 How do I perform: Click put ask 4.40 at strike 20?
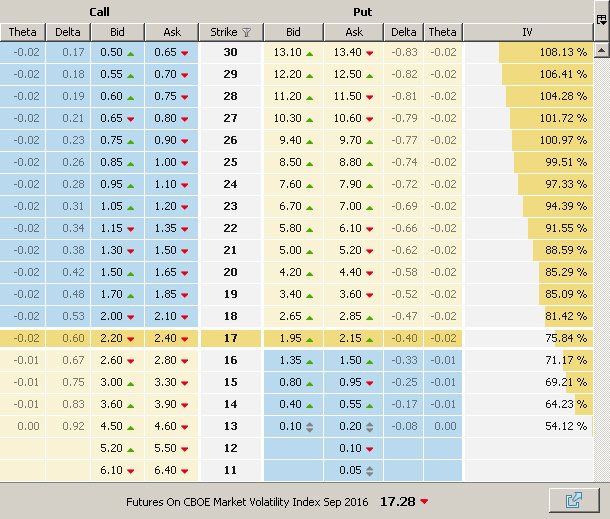pyautogui.click(x=354, y=272)
